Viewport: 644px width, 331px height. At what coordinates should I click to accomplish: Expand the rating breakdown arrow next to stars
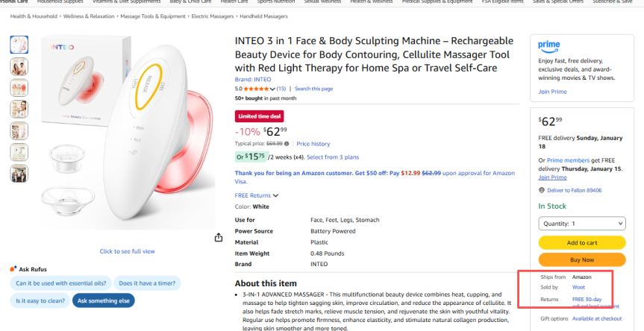coord(272,89)
